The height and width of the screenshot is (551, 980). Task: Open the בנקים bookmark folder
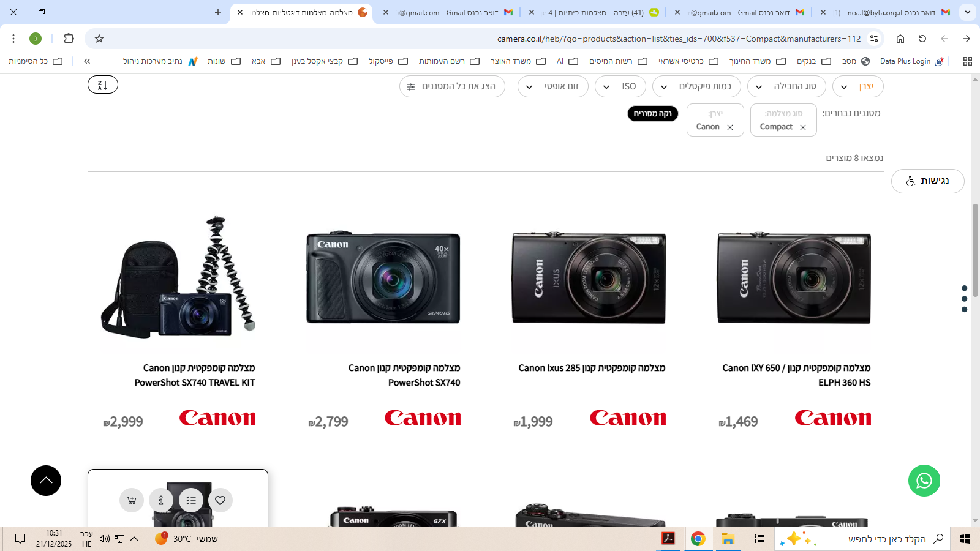click(813, 61)
